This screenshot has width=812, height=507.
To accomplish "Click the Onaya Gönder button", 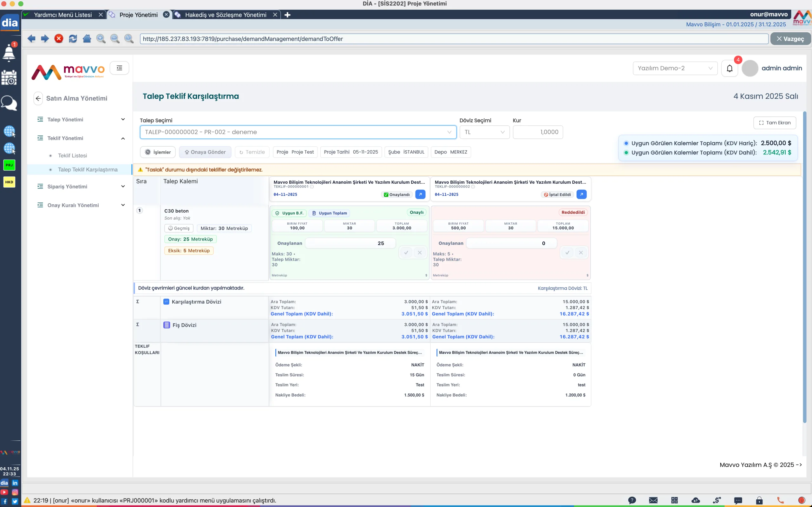I will pyautogui.click(x=205, y=152).
